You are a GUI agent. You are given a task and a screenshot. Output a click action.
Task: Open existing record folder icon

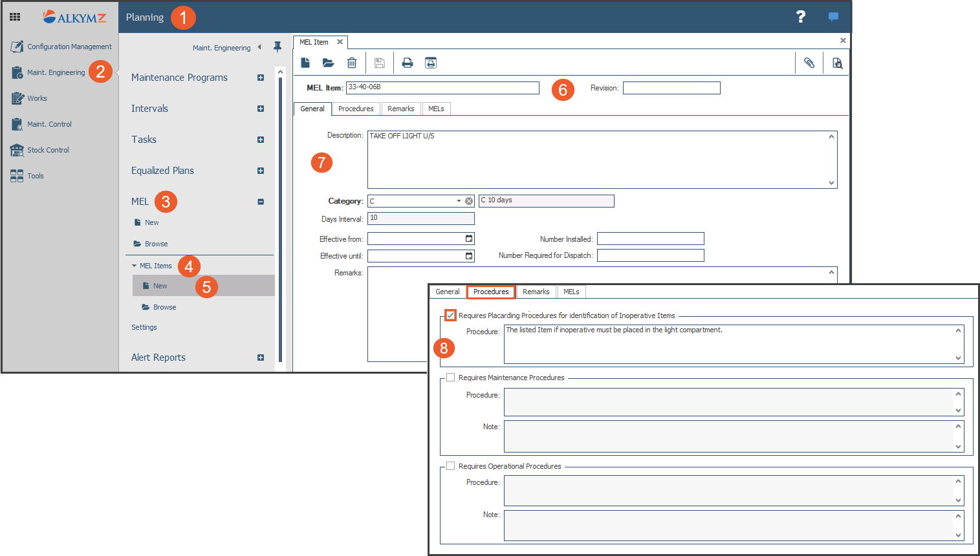tap(329, 63)
